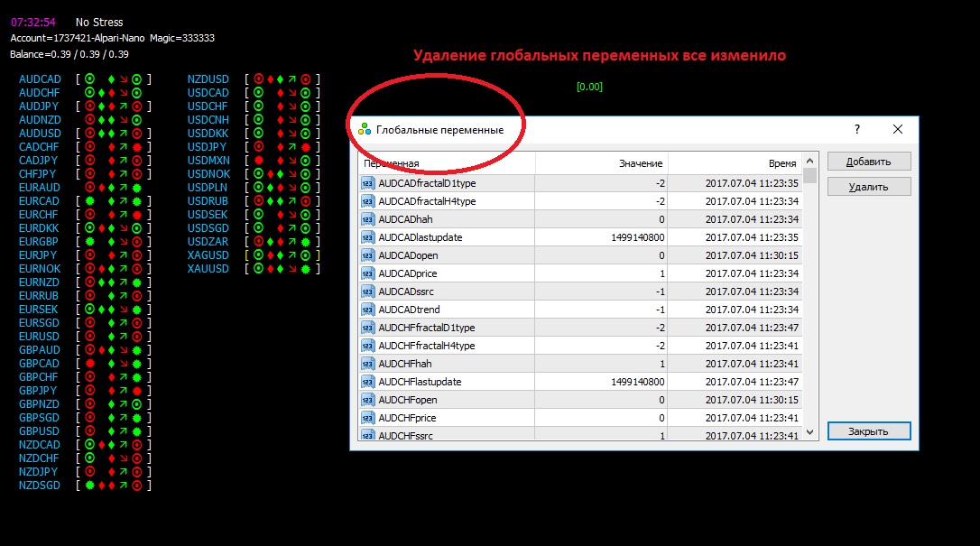Click the AUDCHFhah variable name
The height and width of the screenshot is (546, 980).
tap(405, 364)
